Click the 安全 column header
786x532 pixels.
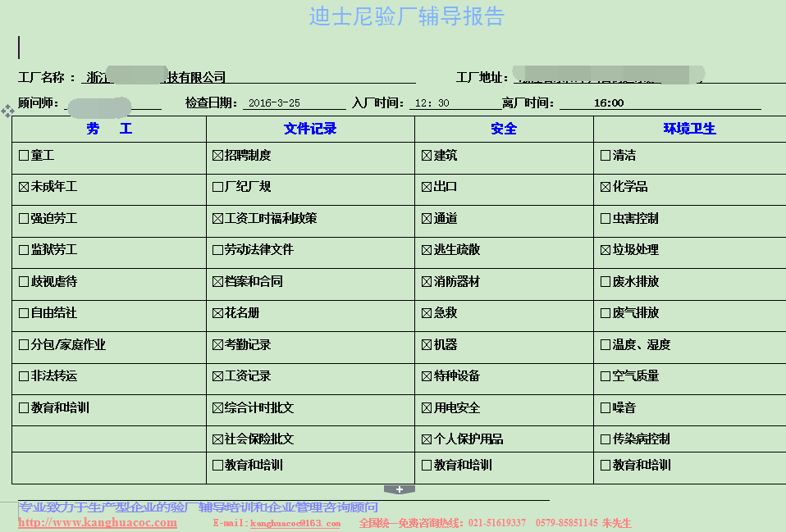[504, 130]
